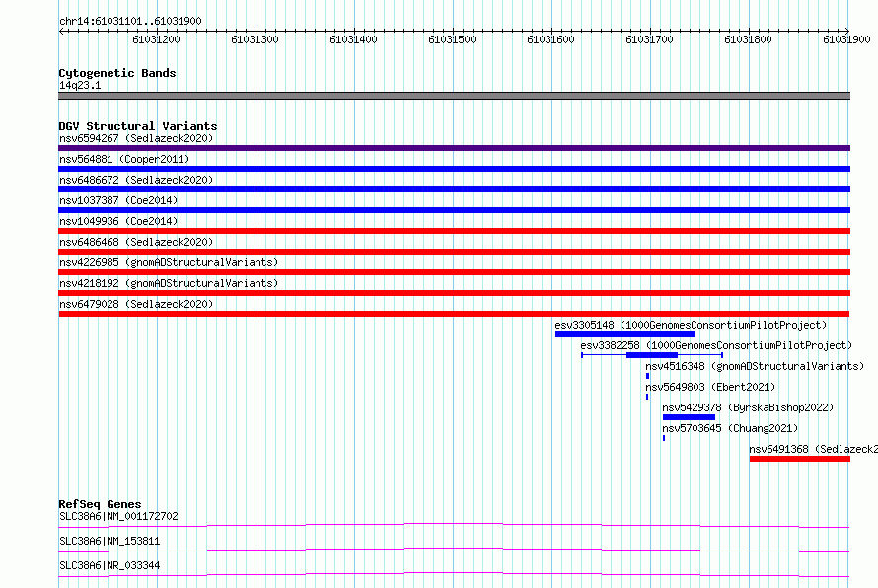Select the red nsv4226985 variant bar
The width and height of the screenshot is (878, 588).
point(454,272)
